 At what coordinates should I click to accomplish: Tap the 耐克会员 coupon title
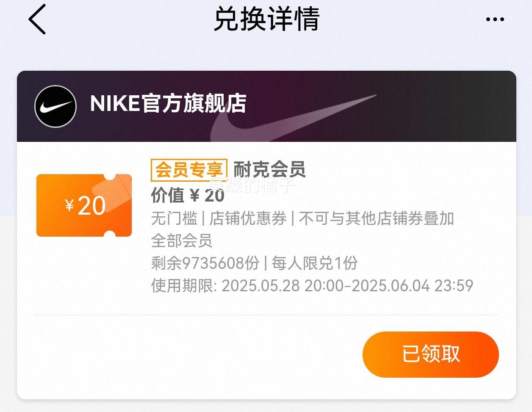(269, 170)
